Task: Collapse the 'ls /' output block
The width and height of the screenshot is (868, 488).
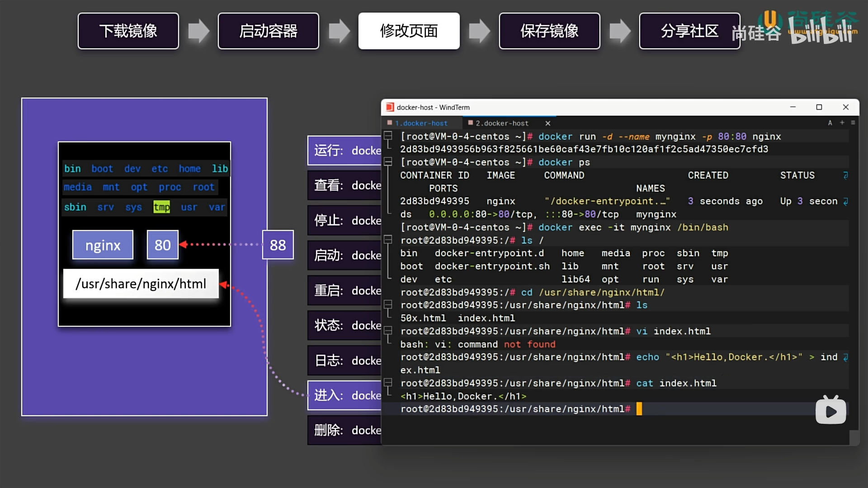Action: coord(388,239)
